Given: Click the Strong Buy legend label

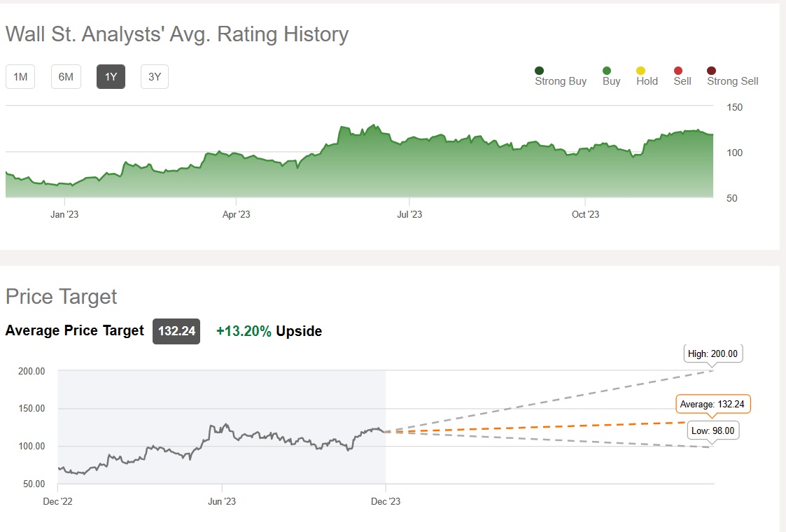Looking at the screenshot, I should click(x=561, y=81).
